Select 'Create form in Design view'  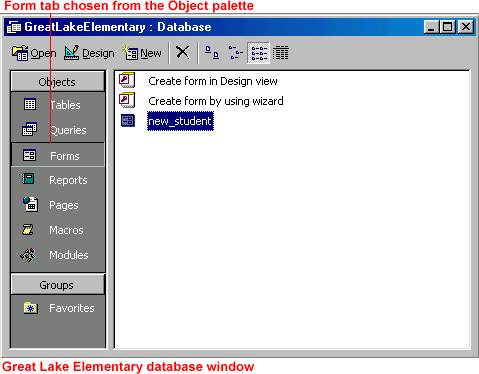click(x=213, y=81)
